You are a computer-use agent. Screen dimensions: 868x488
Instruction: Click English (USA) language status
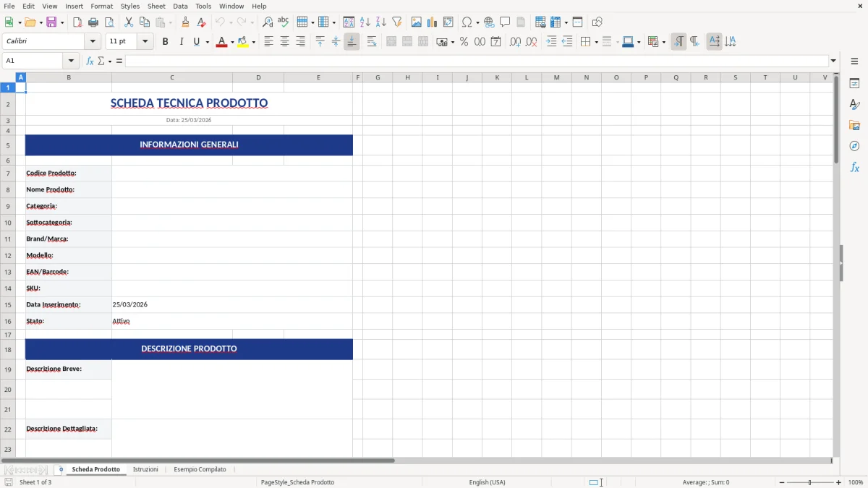(488, 482)
